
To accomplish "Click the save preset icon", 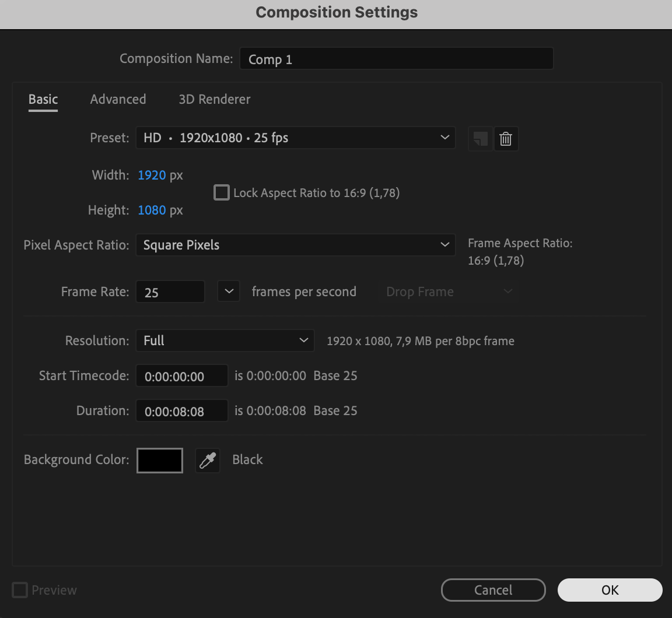I will (480, 139).
